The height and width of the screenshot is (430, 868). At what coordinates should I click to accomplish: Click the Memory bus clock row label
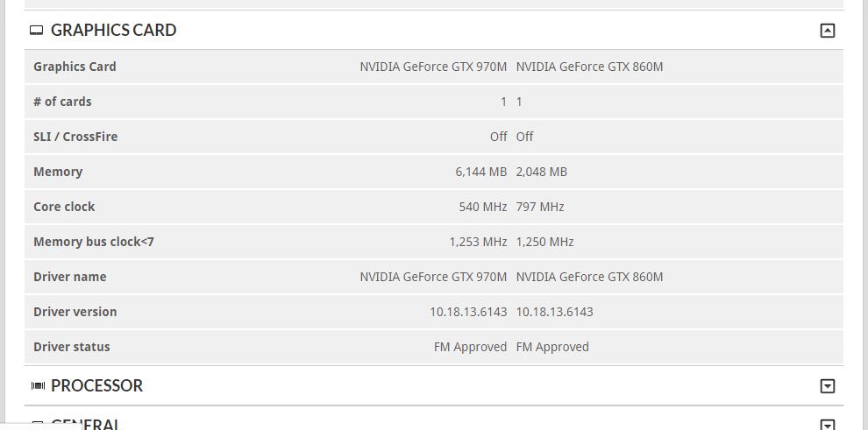pyautogui.click(x=94, y=242)
